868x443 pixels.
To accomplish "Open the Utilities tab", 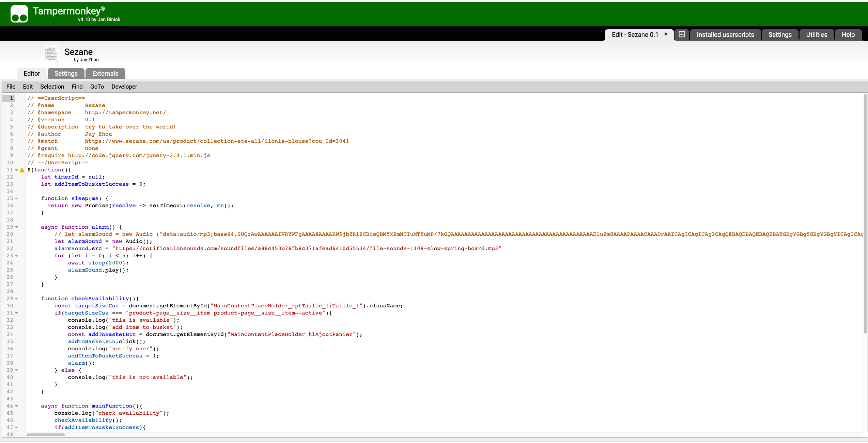I will pyautogui.click(x=816, y=35).
